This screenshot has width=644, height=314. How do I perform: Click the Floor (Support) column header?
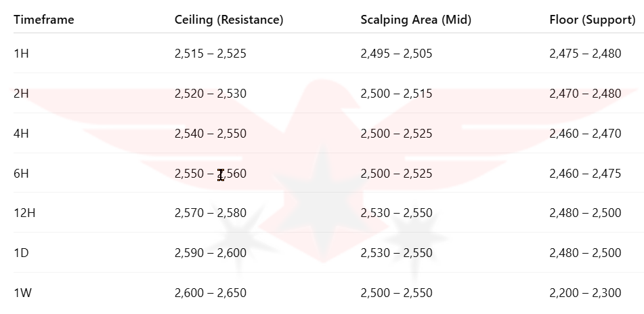point(592,20)
